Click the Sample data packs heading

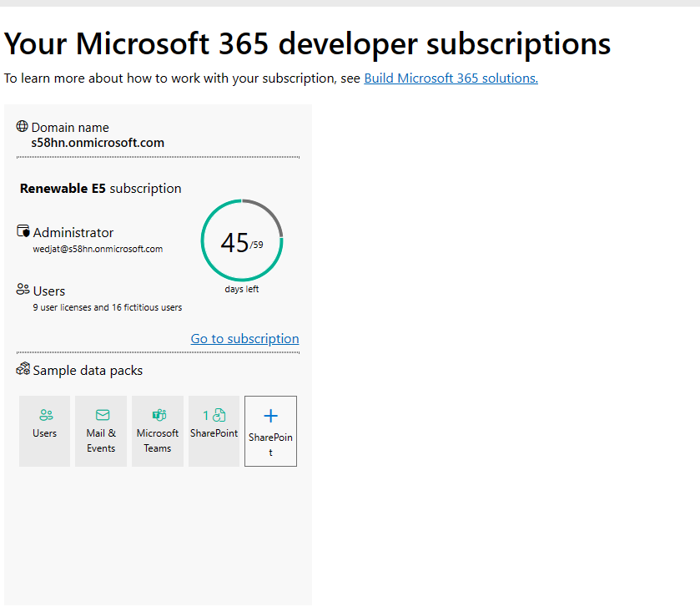click(88, 371)
